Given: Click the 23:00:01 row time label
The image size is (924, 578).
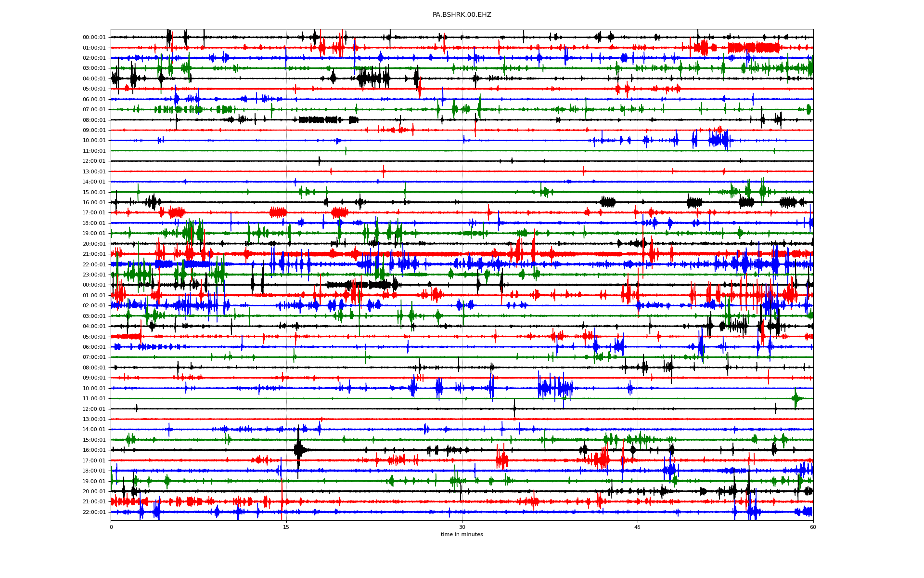Looking at the screenshot, I should coord(94,275).
